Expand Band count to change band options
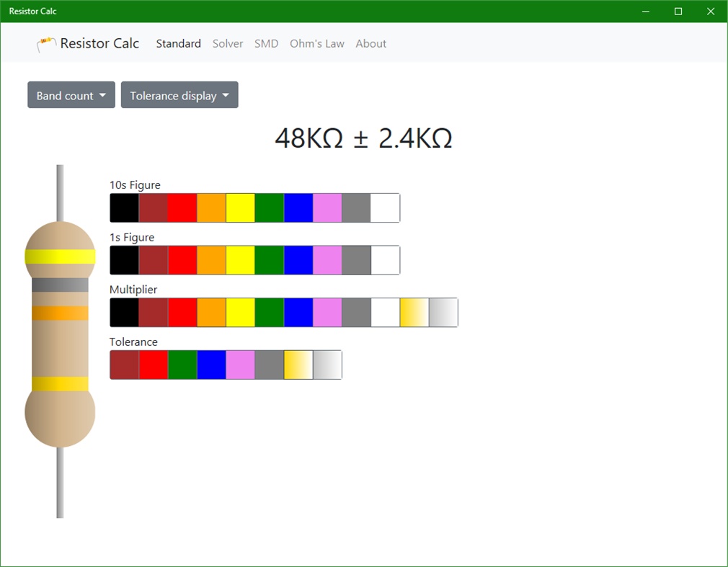This screenshot has width=728, height=567. tap(71, 94)
